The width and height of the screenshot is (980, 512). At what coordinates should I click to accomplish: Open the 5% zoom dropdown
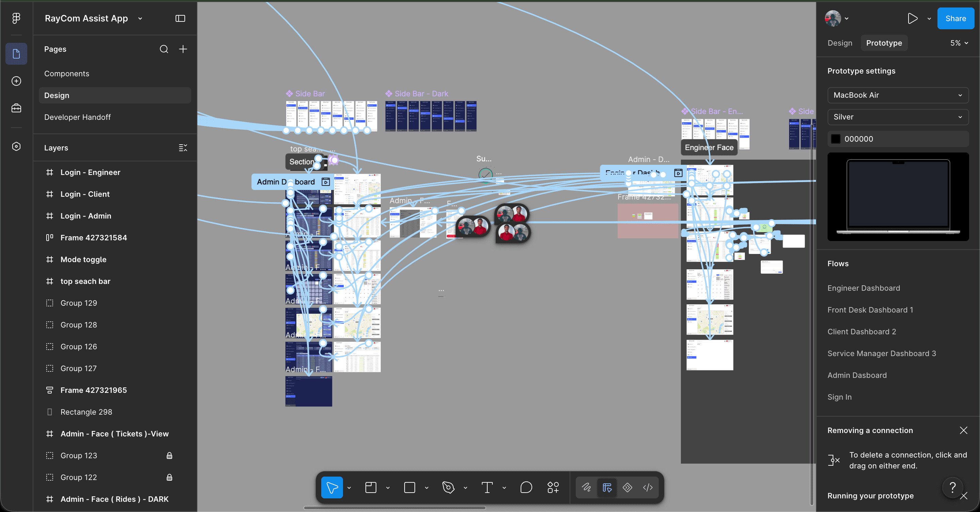[x=959, y=43]
